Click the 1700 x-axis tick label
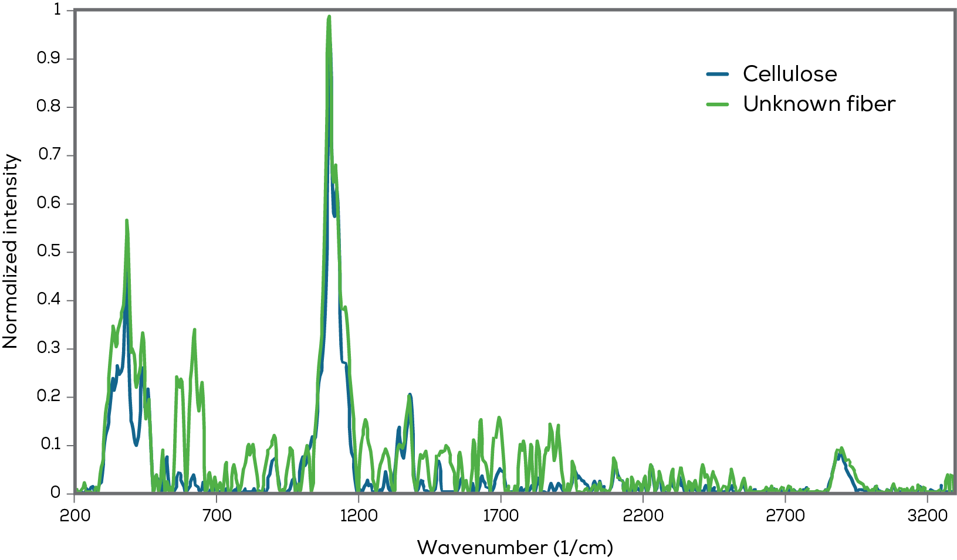Viewport: 957px width, 560px height. pyautogui.click(x=501, y=516)
